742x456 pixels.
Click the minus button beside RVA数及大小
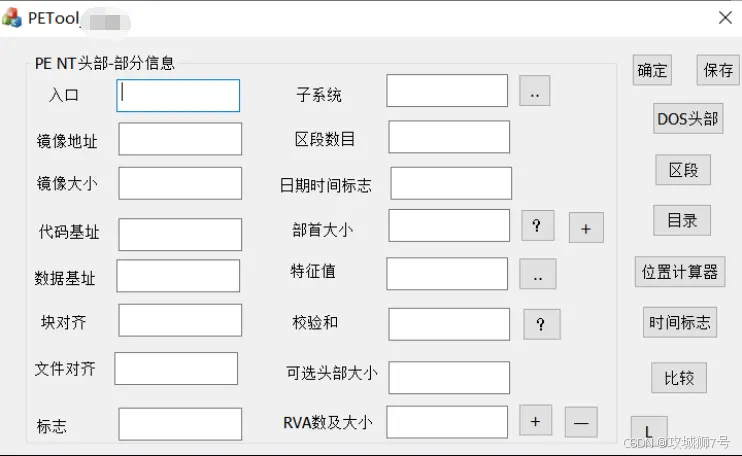click(581, 422)
